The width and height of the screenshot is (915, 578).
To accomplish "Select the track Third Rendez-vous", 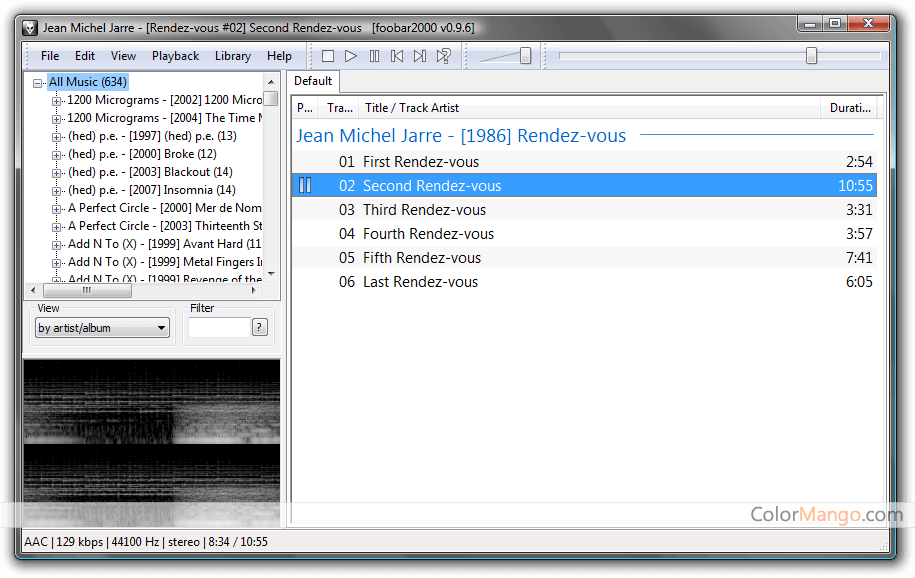I will tap(429, 209).
